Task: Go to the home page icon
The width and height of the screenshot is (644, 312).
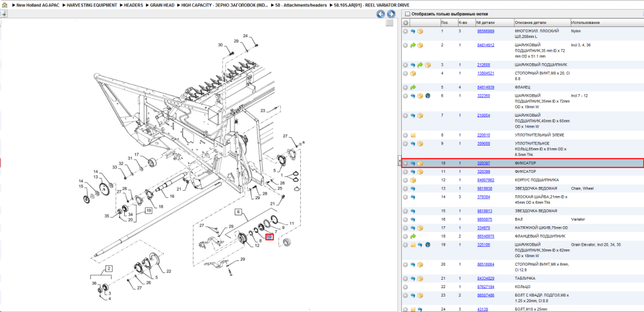Action: pos(5,5)
